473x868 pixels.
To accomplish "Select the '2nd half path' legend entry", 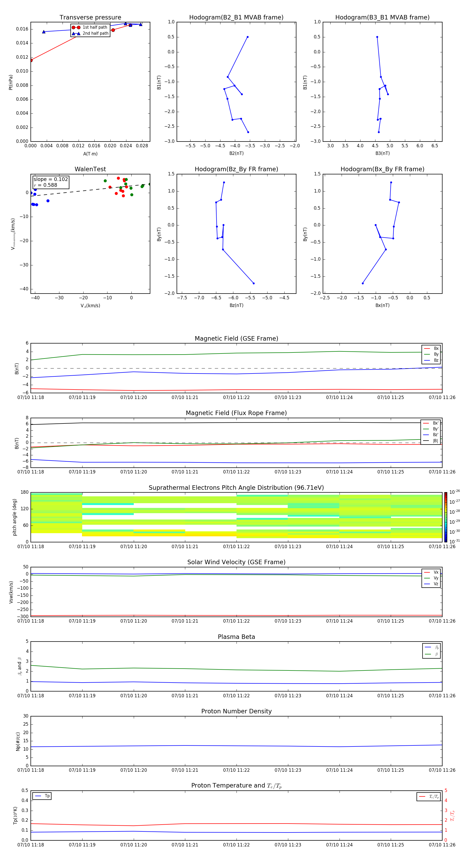I will coord(90,33).
